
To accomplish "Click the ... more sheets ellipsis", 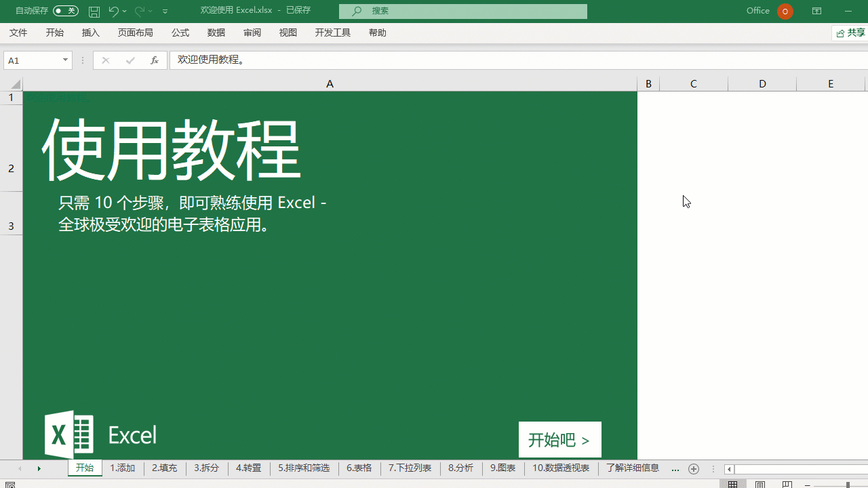I will pos(675,469).
